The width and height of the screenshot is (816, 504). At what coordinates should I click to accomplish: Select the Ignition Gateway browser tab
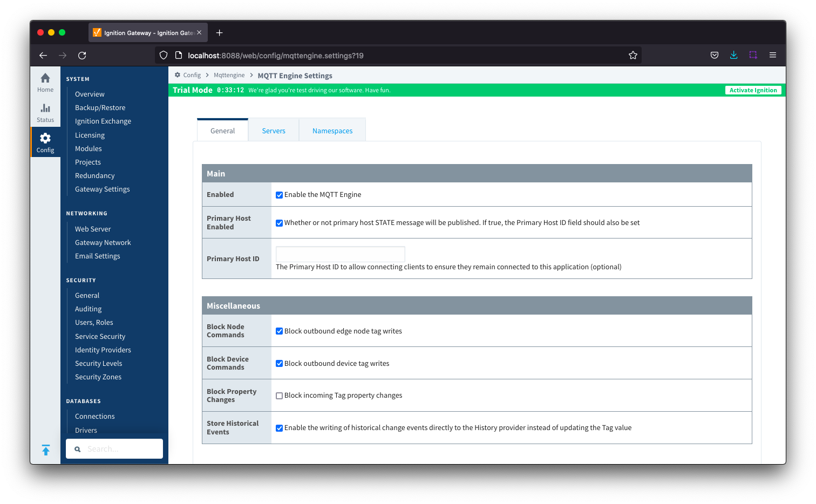(x=148, y=33)
